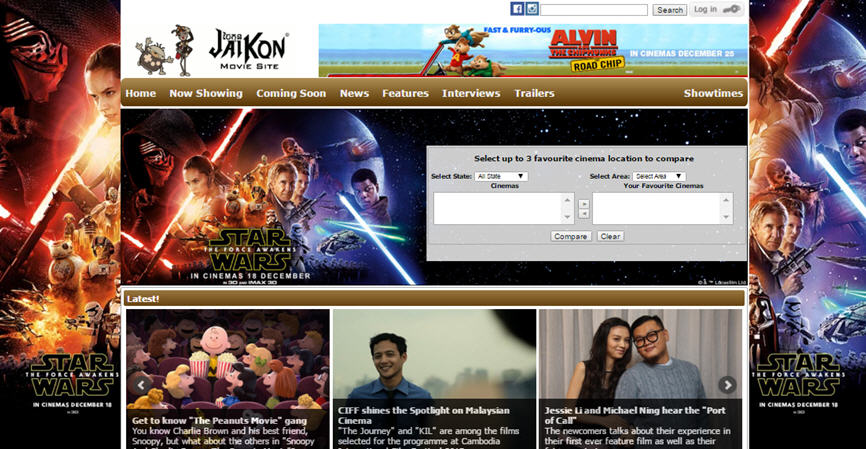Click inside Your Favourite Cinemas list box
Viewport: 866px width, 449px height.
(663, 208)
